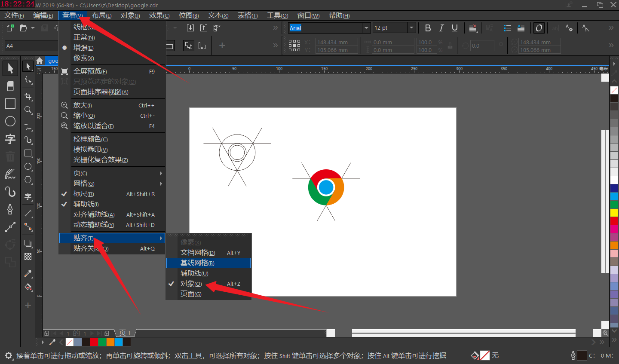
Task: Select the Rectangle tool in toolbox
Action: pos(10,104)
